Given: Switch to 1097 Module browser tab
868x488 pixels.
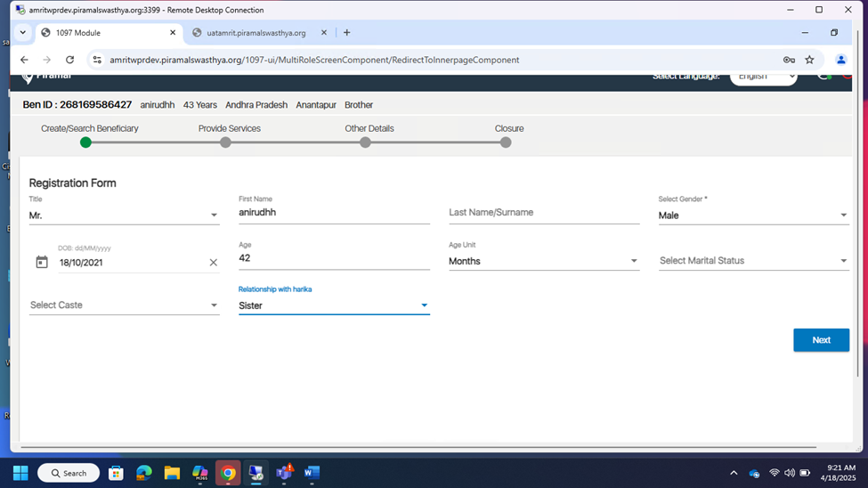Looking at the screenshot, I should (x=109, y=33).
